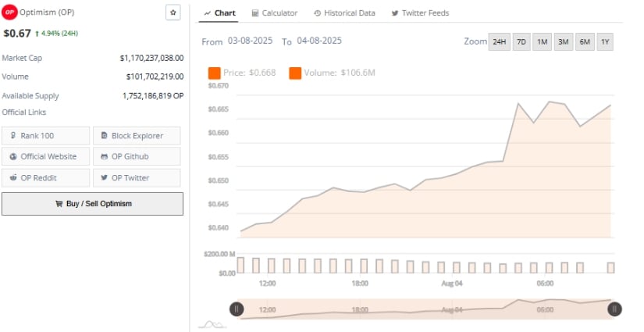Viewport: 644px width, 332px height.
Task: Set chart zoom to 1Y
Action: tap(605, 42)
